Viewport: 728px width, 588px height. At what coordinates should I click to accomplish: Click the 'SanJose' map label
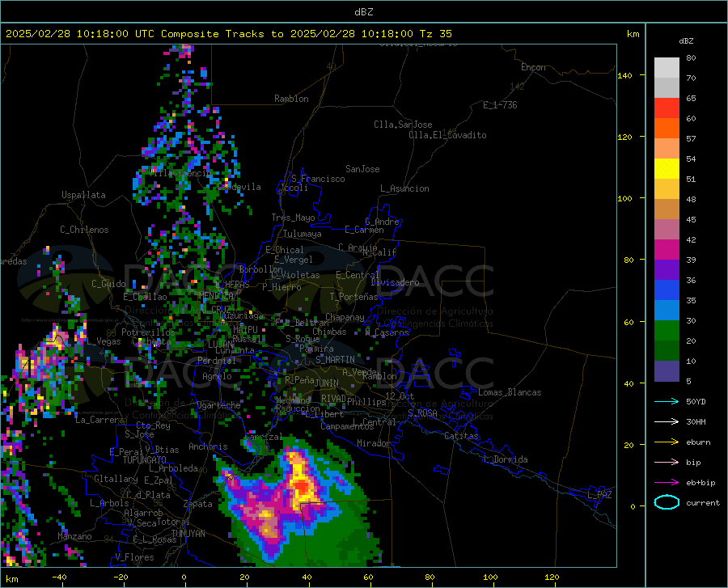(362, 169)
